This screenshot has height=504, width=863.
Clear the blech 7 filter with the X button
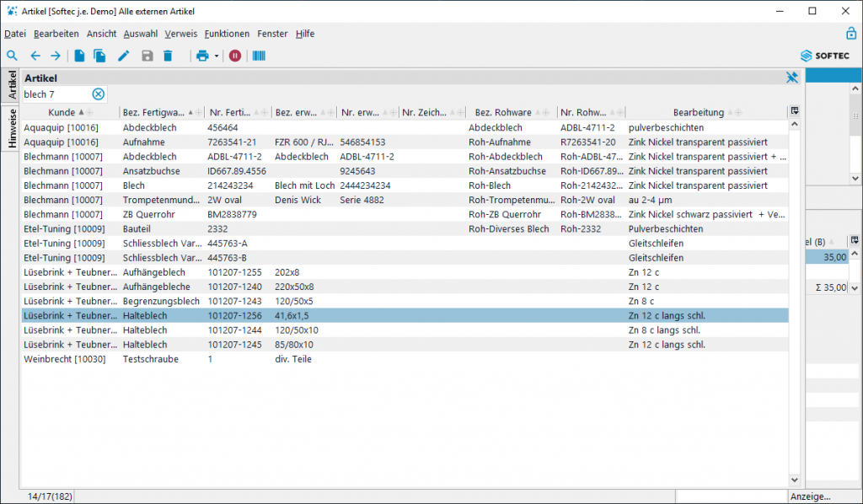pyautogui.click(x=98, y=94)
